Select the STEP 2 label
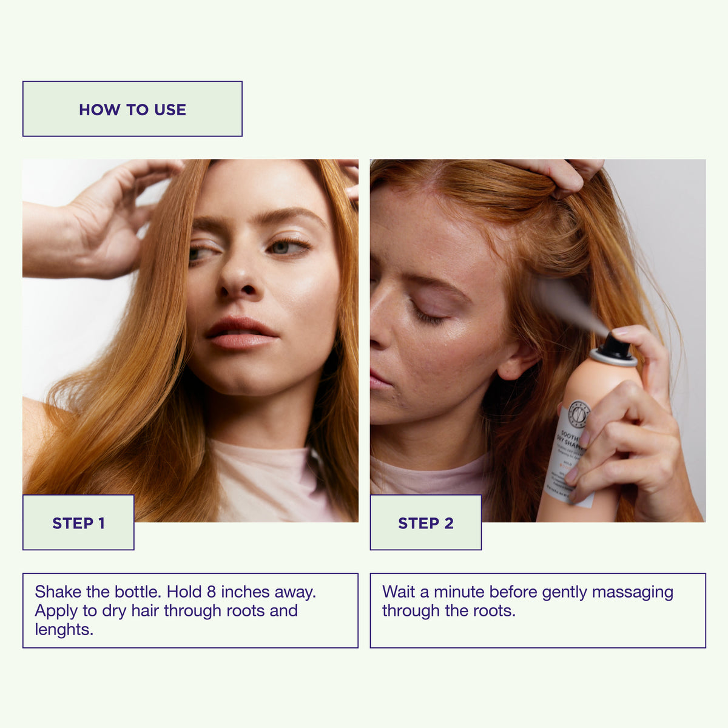Viewport: 728px width, 728px height. tap(426, 523)
